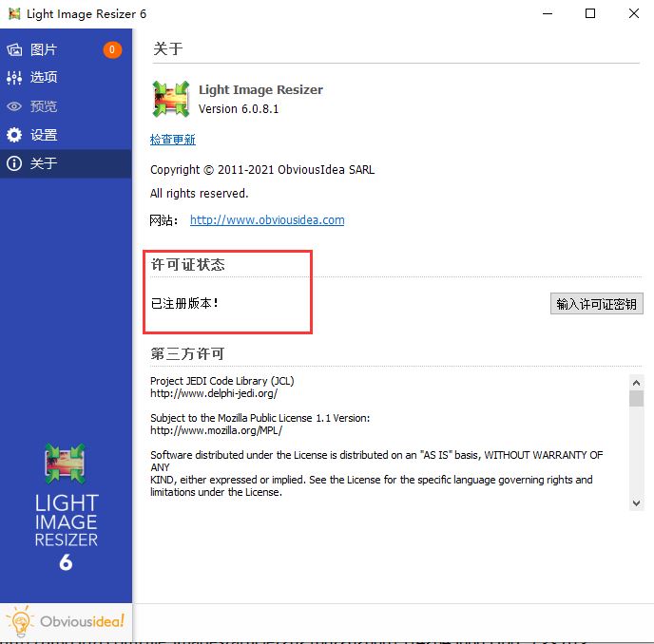Click the orange image count badge
654x644 pixels.
tap(112, 50)
